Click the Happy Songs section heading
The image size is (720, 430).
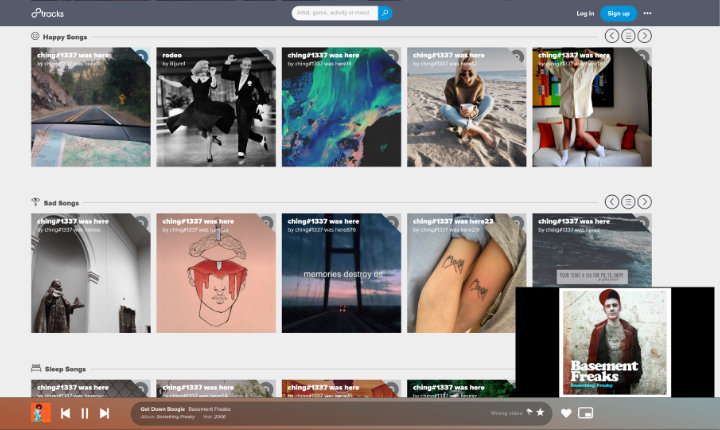coord(65,37)
